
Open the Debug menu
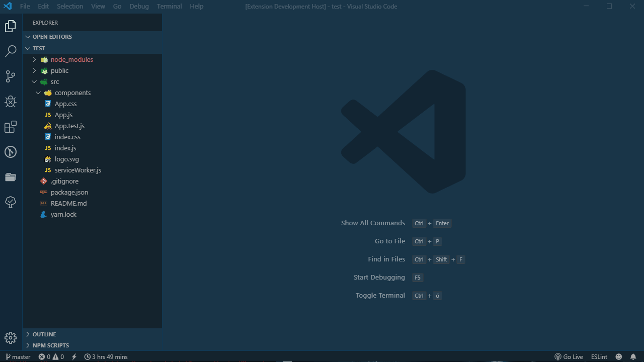(139, 6)
